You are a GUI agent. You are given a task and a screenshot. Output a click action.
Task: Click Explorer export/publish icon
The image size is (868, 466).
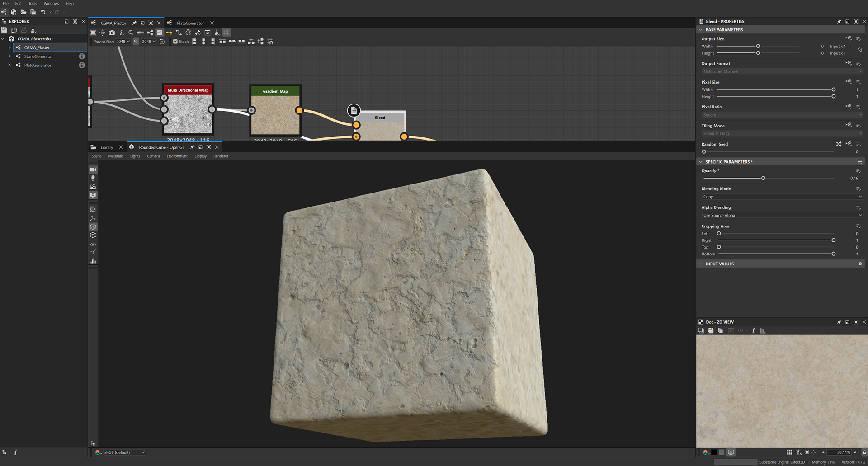pos(14,30)
